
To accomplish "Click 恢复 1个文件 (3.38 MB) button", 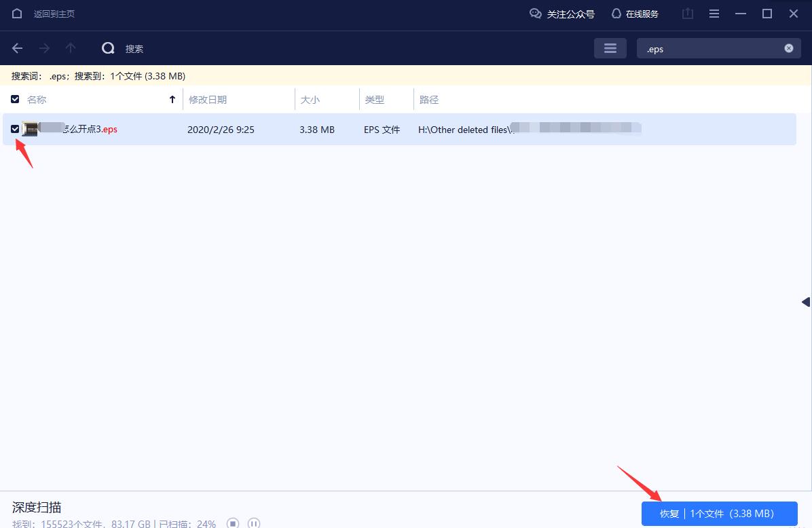I will pyautogui.click(x=719, y=514).
